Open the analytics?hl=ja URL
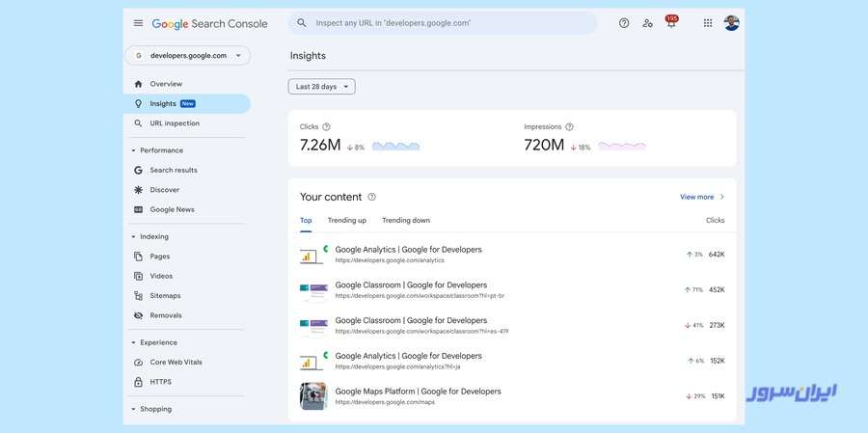Screen dimensions: 868x433 point(397,367)
